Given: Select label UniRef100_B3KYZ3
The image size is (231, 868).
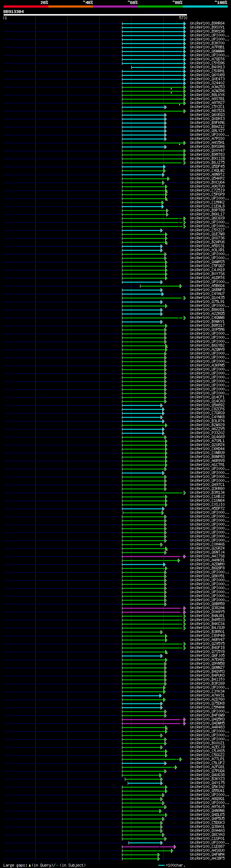Looking at the screenshot, I should (207, 779).
